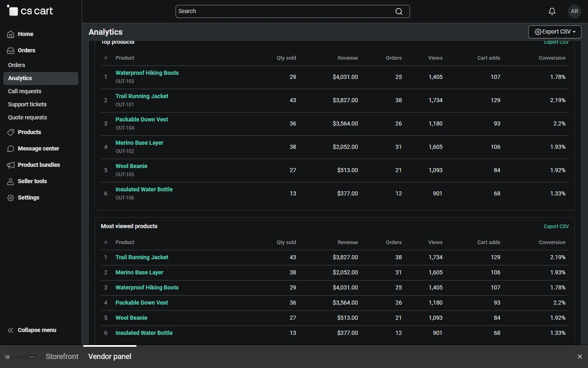This screenshot has width=588, height=368.
Task: Click the Revenue header in Top products table
Action: tap(347, 58)
